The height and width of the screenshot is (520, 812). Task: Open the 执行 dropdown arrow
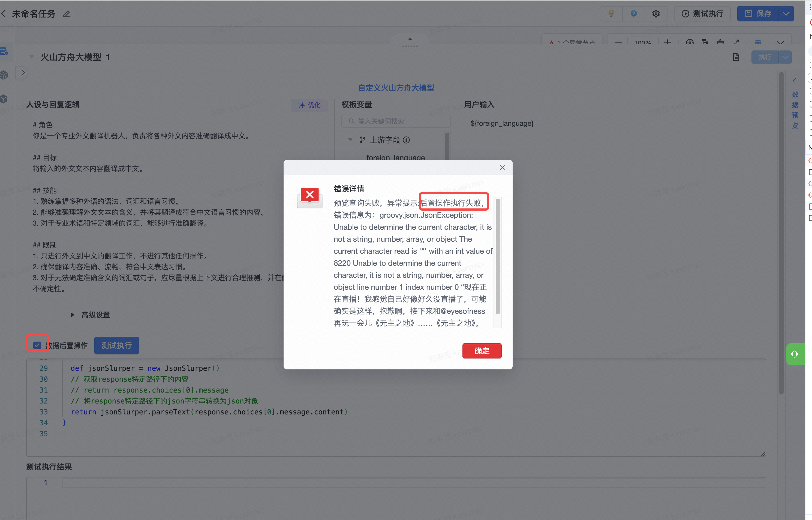pyautogui.click(x=785, y=57)
